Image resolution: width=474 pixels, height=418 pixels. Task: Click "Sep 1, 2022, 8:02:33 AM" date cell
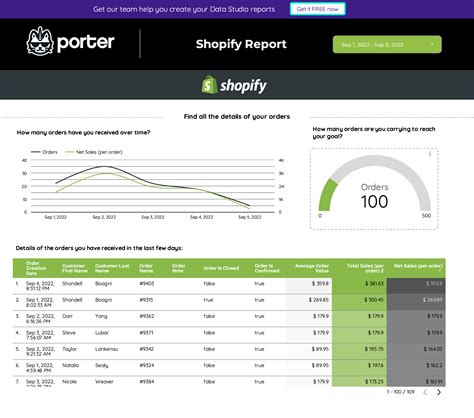(x=40, y=302)
